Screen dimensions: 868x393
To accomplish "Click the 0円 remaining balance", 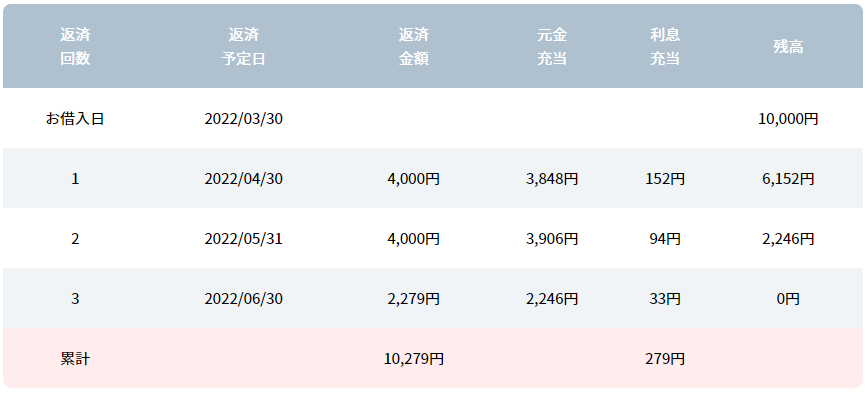I will pos(788,299).
